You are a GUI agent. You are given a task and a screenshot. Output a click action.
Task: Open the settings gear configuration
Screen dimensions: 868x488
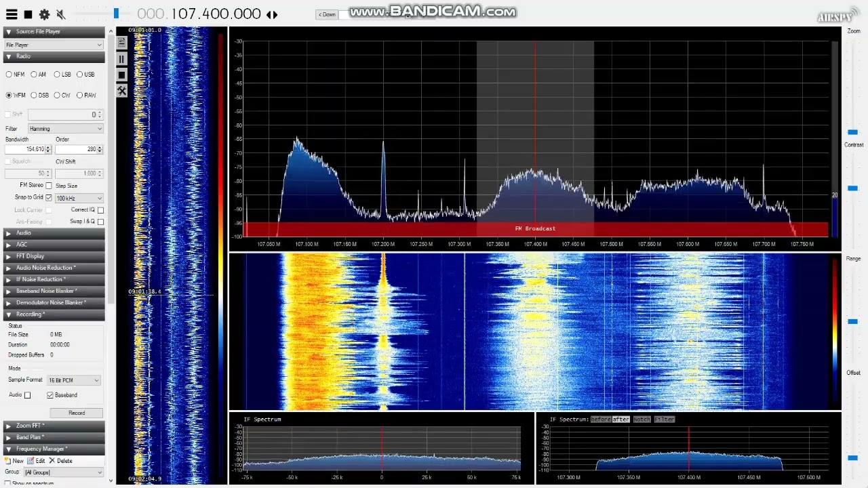[x=44, y=14]
